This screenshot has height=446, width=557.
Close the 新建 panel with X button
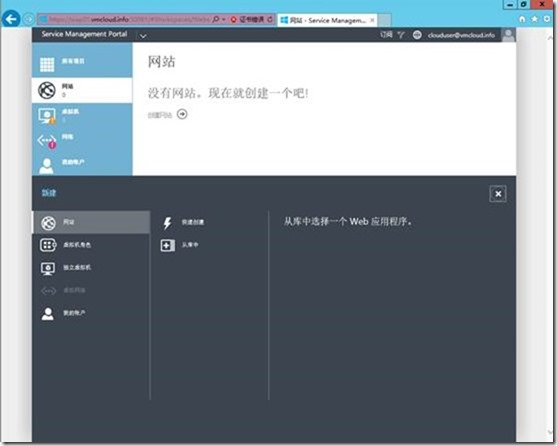coord(498,194)
